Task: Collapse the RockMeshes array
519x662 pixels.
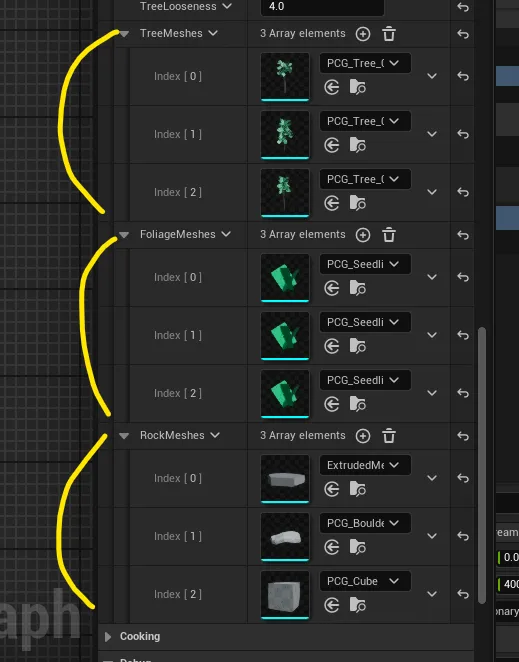Action: 124,436
